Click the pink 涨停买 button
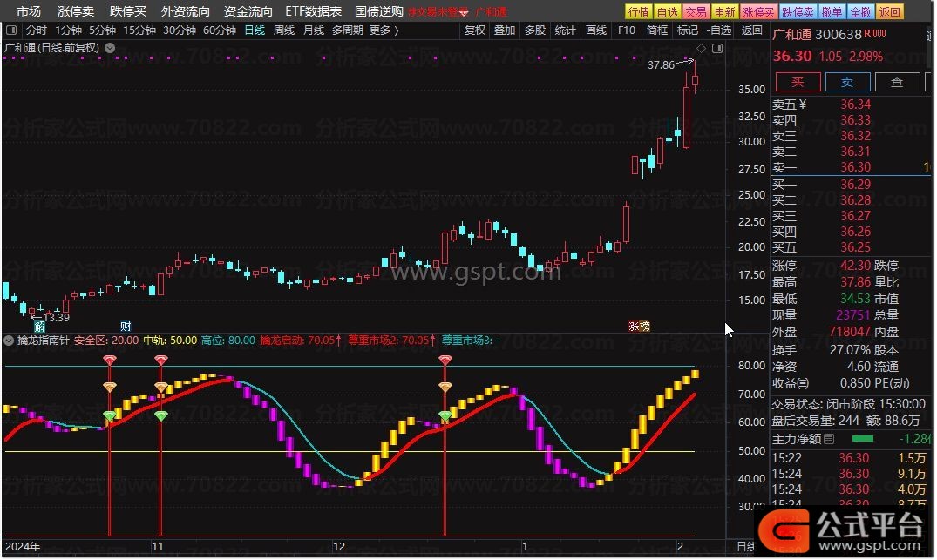937x560 pixels. pos(758,12)
